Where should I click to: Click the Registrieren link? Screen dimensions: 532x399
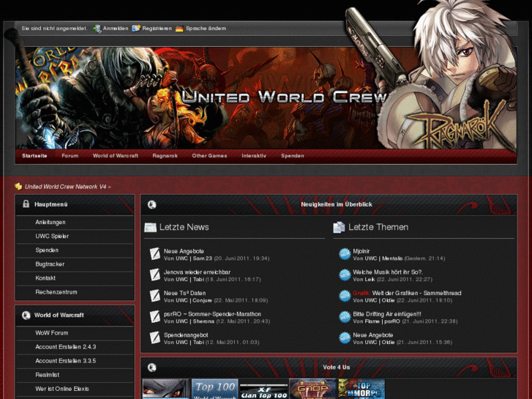click(x=157, y=29)
